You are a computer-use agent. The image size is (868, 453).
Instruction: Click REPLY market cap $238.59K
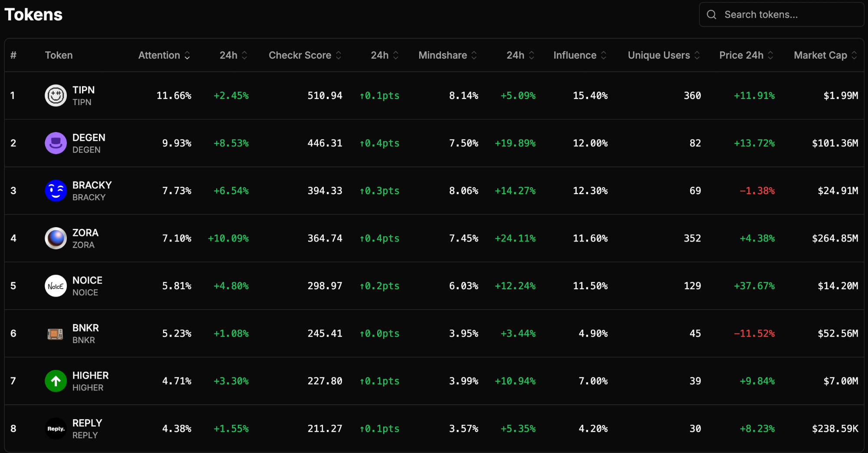835,429
